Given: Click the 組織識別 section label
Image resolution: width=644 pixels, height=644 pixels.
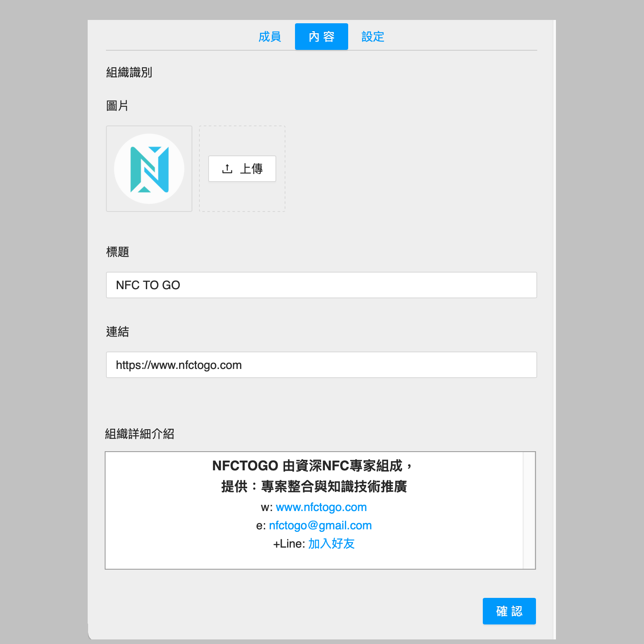Looking at the screenshot, I should tap(129, 72).
